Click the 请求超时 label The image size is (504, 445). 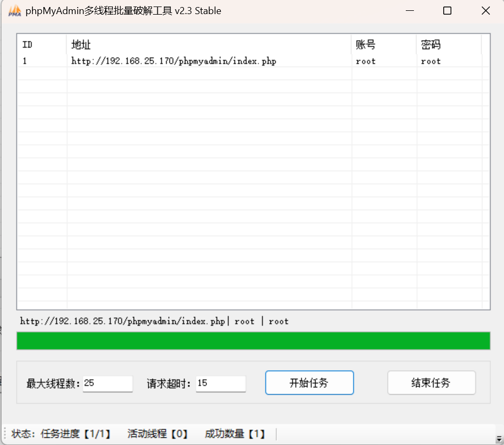coord(169,384)
